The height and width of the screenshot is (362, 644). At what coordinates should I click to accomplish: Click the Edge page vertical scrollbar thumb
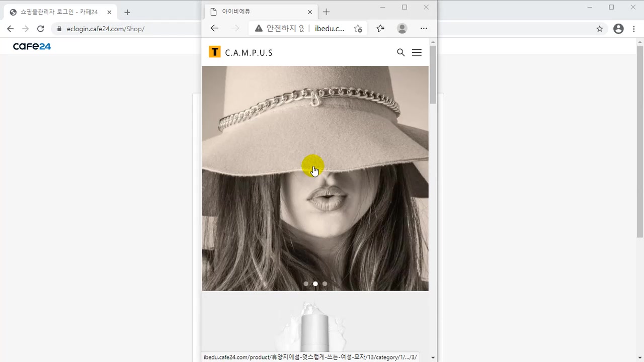tap(433, 75)
